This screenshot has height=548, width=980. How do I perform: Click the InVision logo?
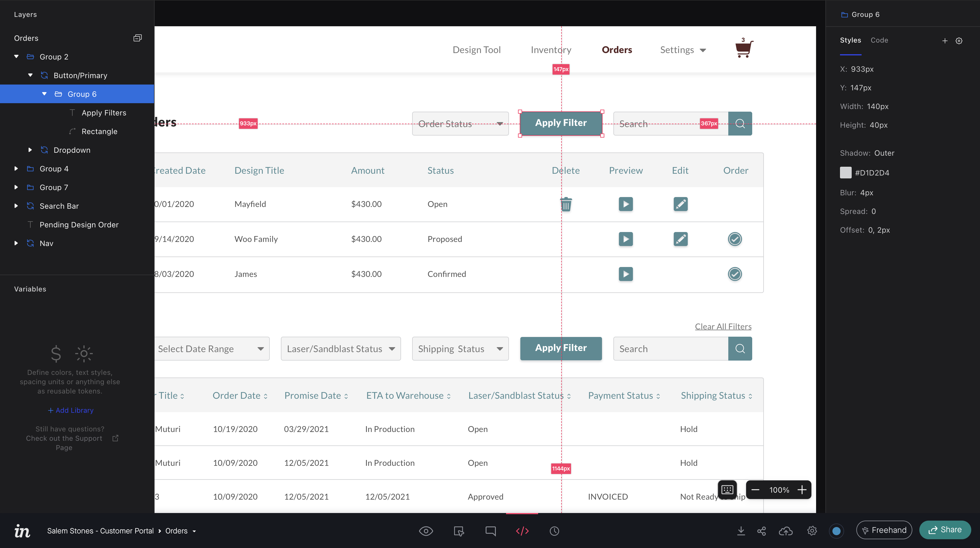[22, 531]
